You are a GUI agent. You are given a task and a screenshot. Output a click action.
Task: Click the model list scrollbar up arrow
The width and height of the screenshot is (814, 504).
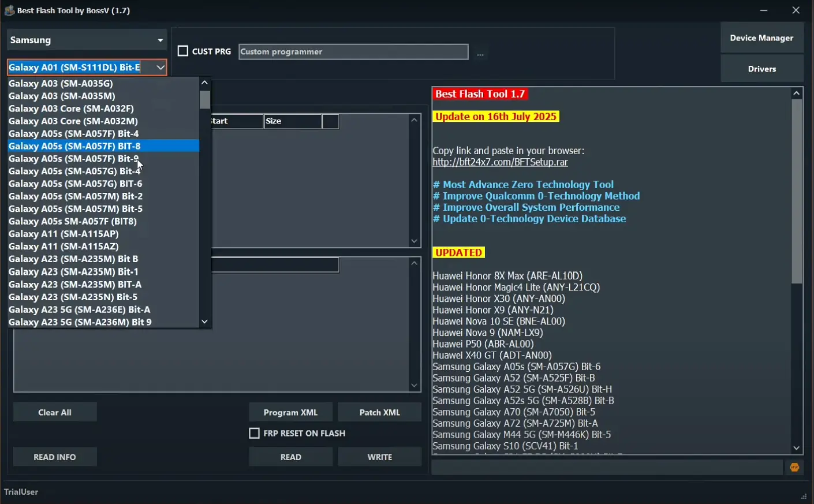click(x=205, y=83)
